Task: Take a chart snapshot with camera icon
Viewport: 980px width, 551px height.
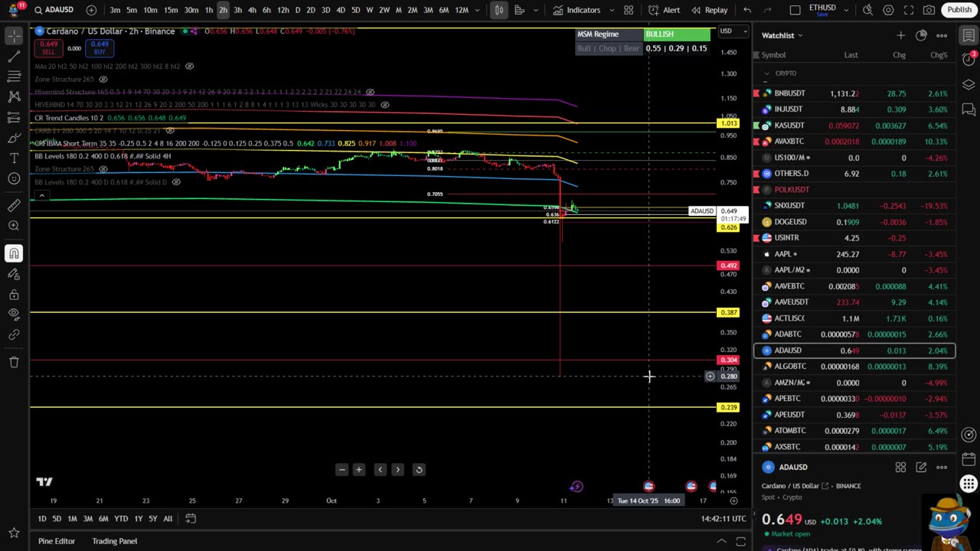Action: [x=929, y=10]
